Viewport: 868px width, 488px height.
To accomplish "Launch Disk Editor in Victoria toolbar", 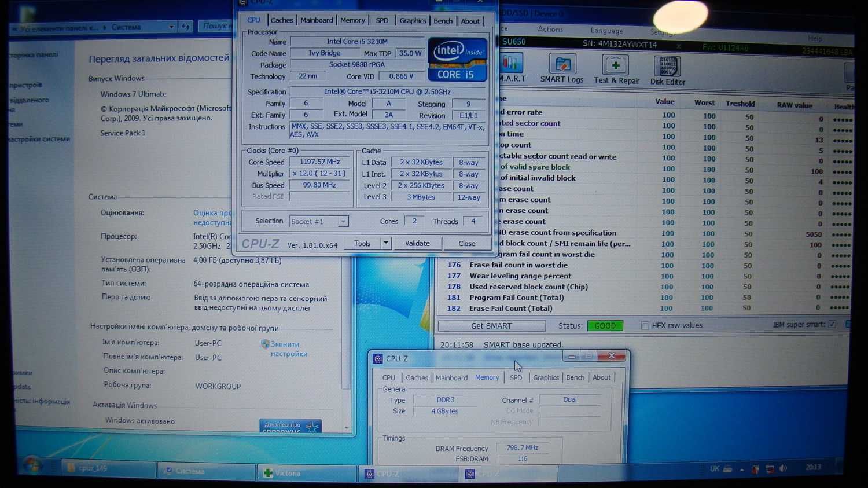I will pos(667,71).
